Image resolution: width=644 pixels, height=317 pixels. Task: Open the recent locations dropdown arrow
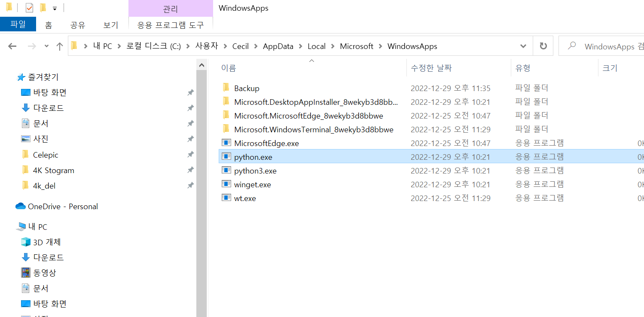pyautogui.click(x=46, y=46)
